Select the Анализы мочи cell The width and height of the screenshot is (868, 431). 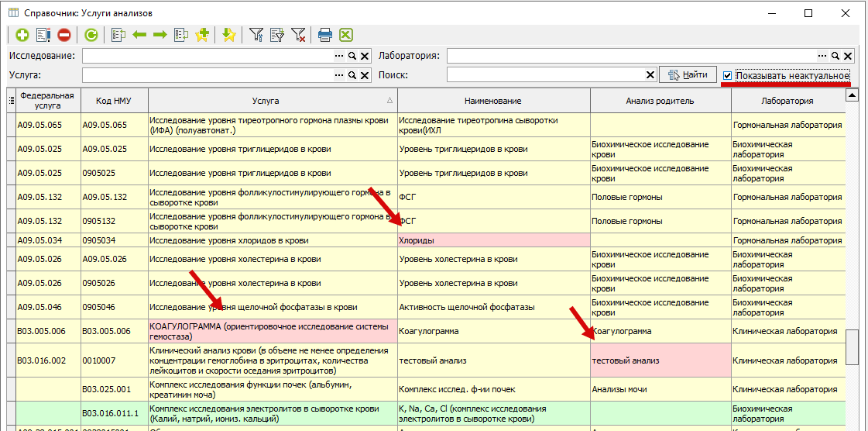tap(660, 389)
